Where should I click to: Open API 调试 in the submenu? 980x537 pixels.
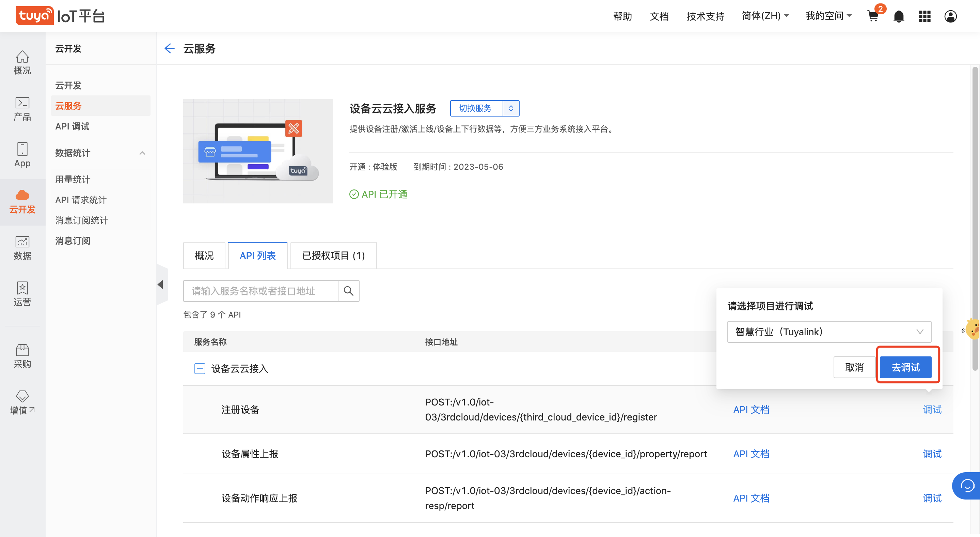click(x=72, y=126)
